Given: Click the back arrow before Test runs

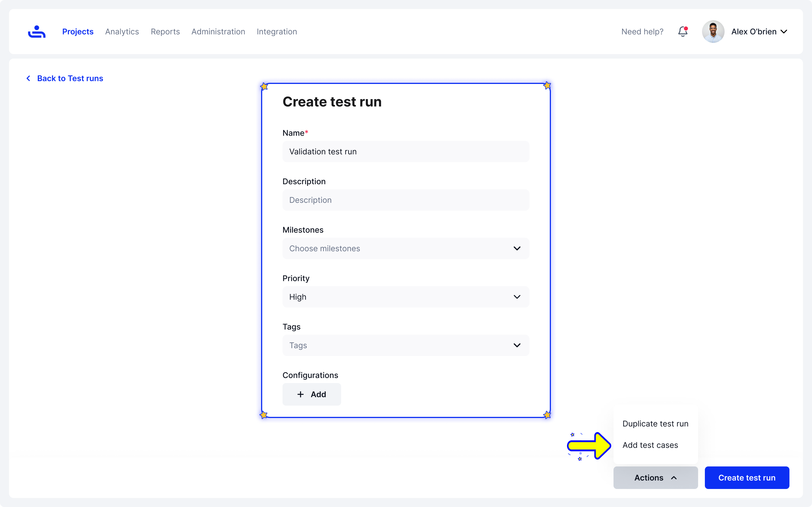Looking at the screenshot, I should coord(28,79).
